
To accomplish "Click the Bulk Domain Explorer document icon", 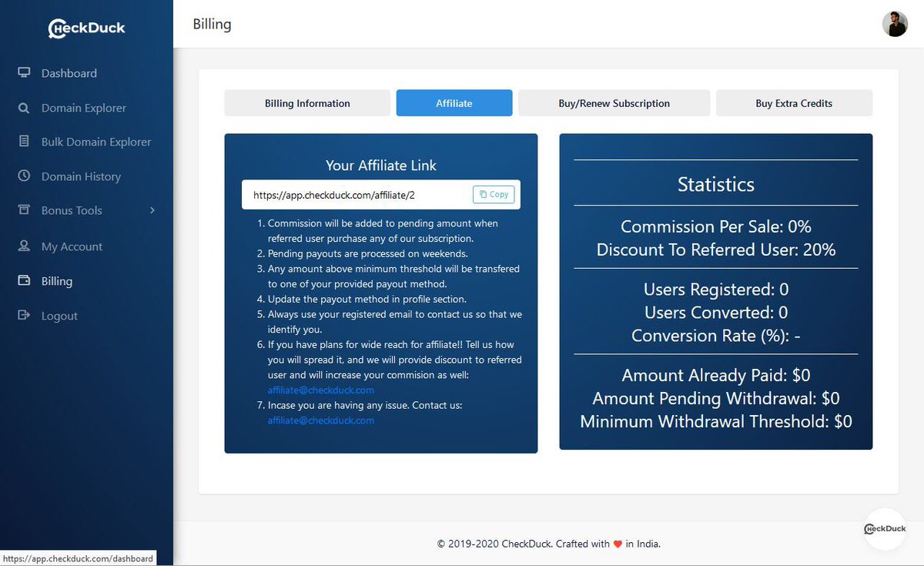I will click(x=24, y=142).
